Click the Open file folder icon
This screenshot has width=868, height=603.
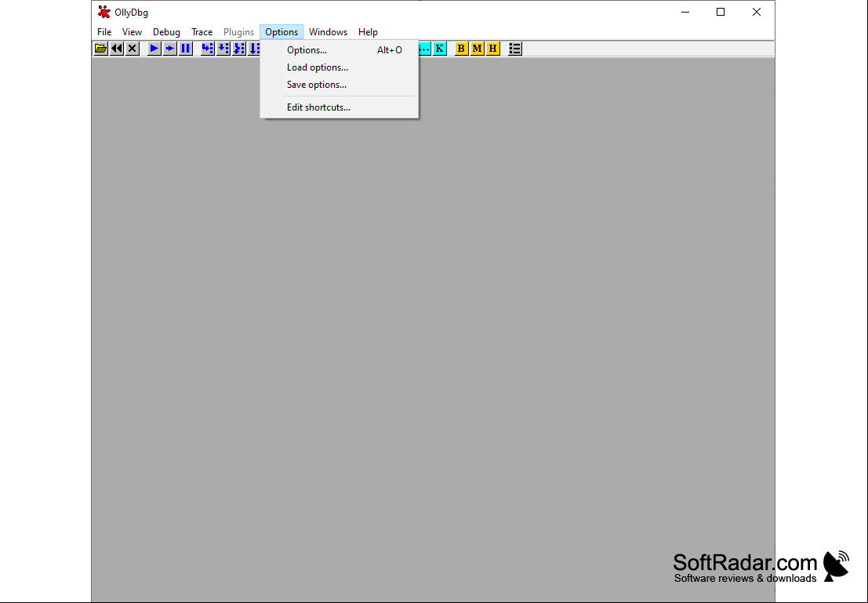[x=100, y=49]
